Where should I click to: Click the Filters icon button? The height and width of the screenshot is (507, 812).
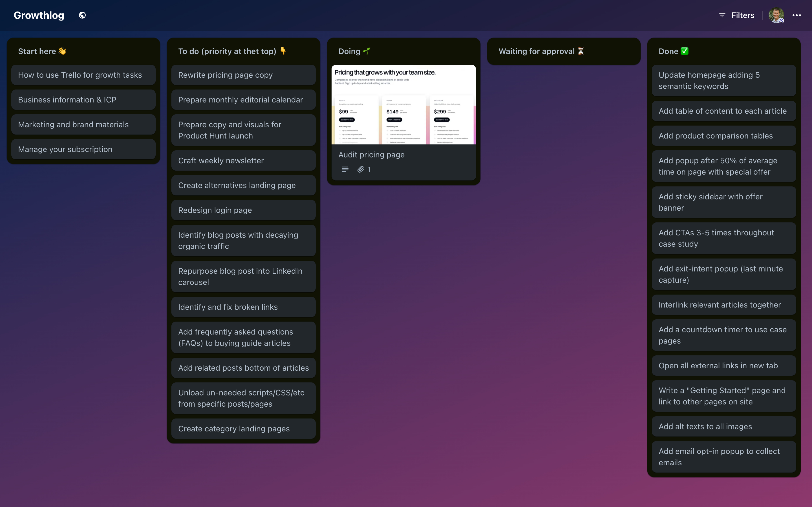(x=722, y=15)
